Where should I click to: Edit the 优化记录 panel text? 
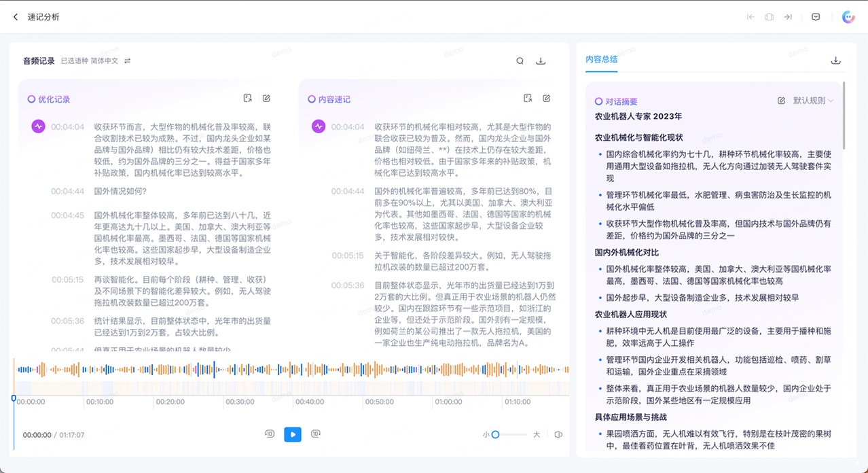[x=266, y=99]
